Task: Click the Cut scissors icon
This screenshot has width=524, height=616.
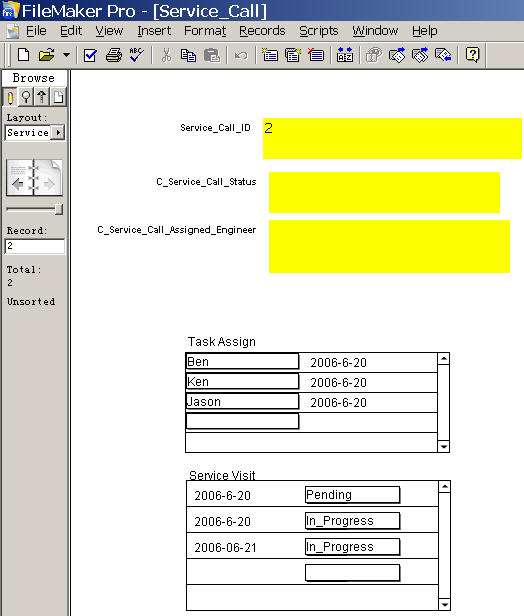Action: pyautogui.click(x=166, y=55)
